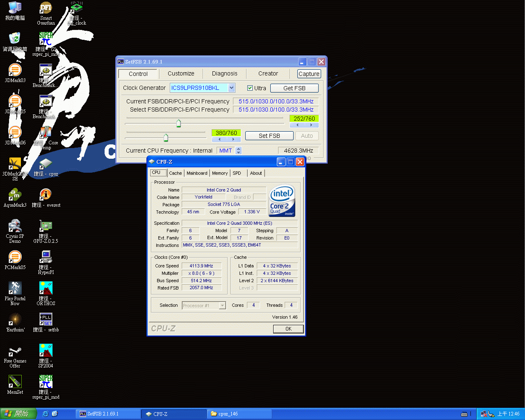
Task: Open the HyperPI shortcut icon
Action: click(46, 262)
